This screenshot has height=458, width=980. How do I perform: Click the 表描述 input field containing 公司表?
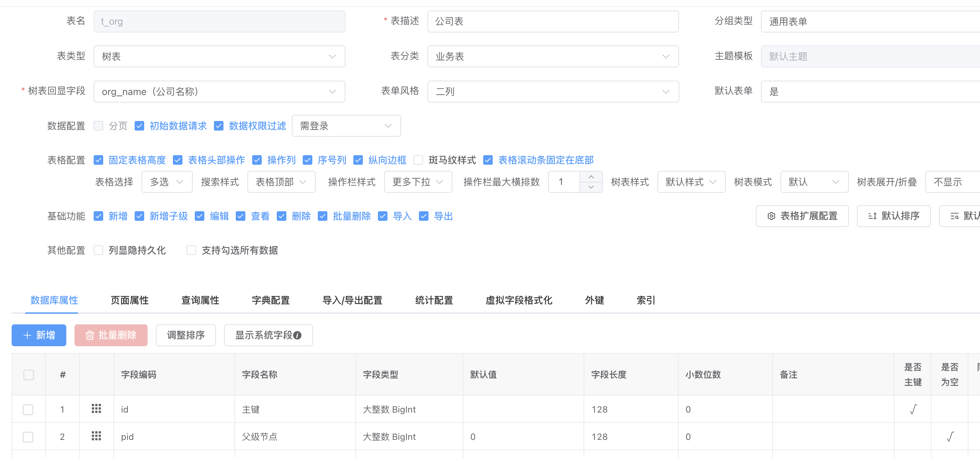pyautogui.click(x=553, y=21)
